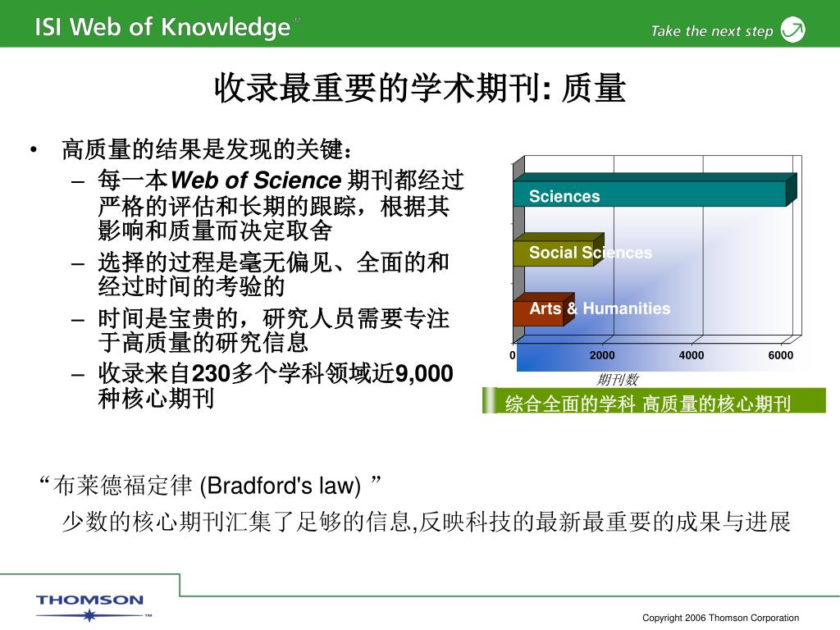Screen dimensions: 840x630
Task: Click the bullet starting 选择的过程是毫无偏见
Action: [x=273, y=274]
